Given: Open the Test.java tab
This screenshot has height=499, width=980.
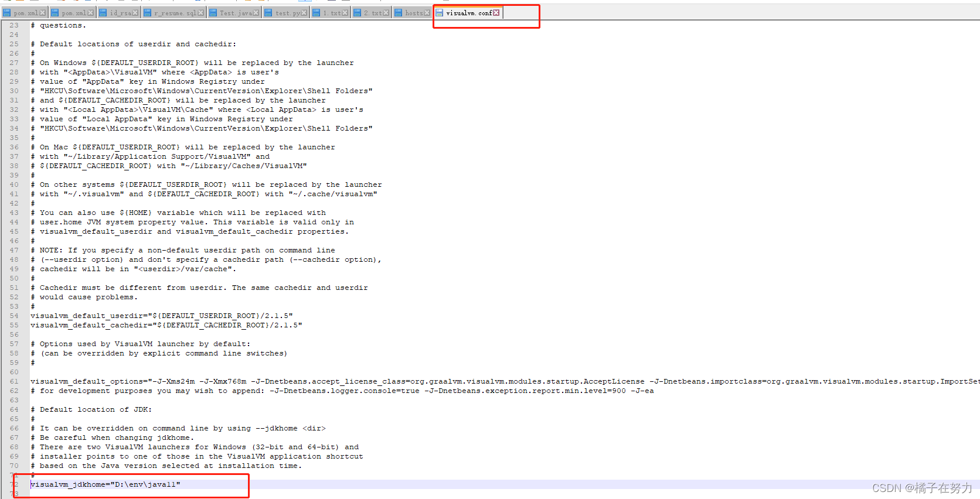Looking at the screenshot, I should point(234,13).
